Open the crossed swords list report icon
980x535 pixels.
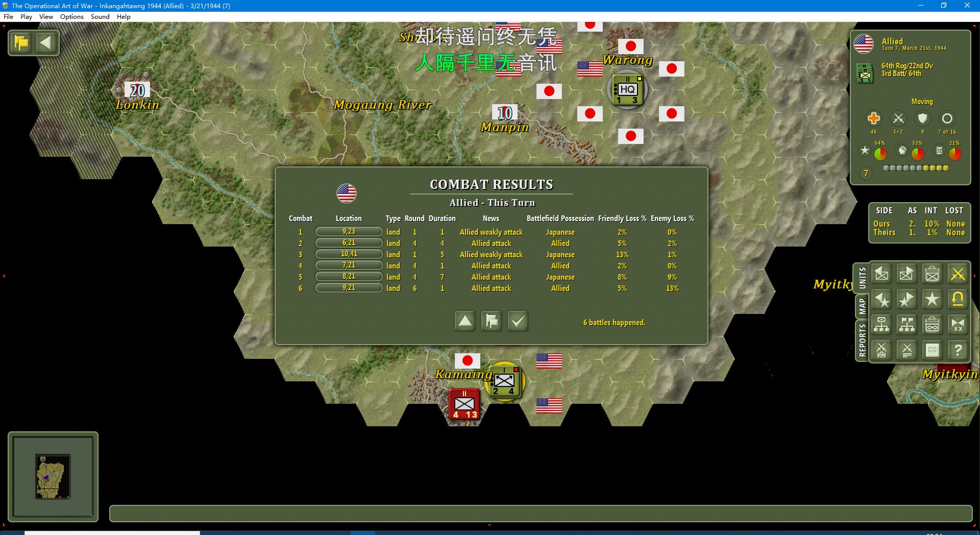click(x=907, y=350)
